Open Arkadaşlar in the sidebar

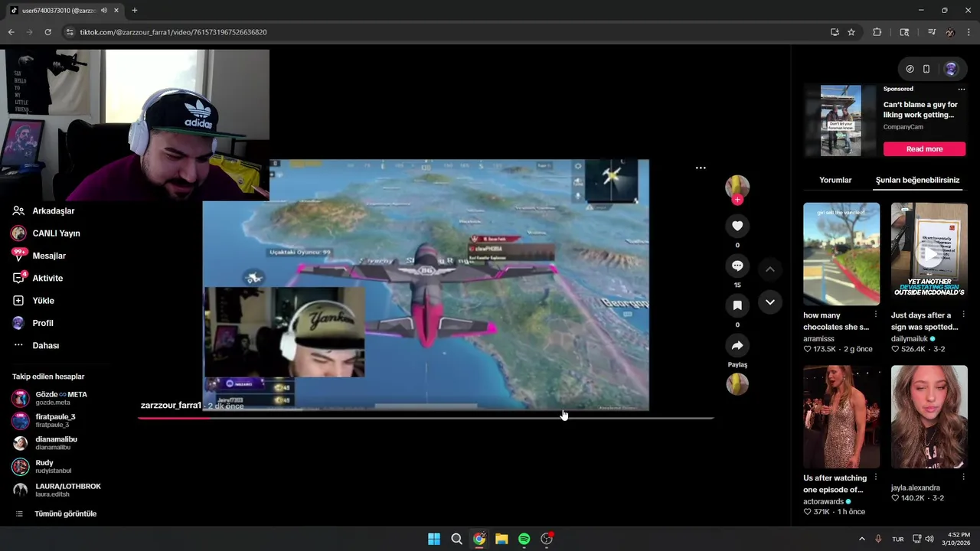pos(44,210)
